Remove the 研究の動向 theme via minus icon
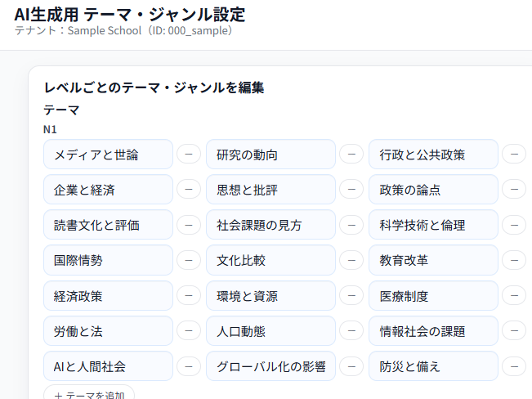 click(351, 154)
